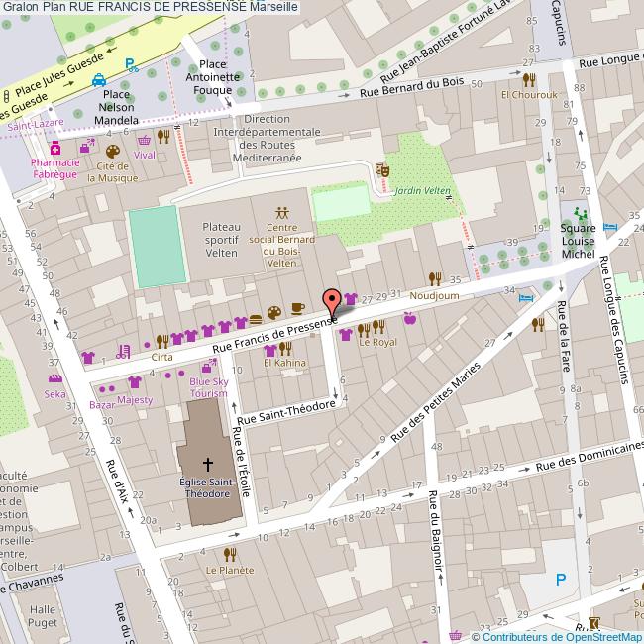This screenshot has height=644, width=644.
Task: Click the El Chourouk restaurant icon
Action: pos(529,79)
